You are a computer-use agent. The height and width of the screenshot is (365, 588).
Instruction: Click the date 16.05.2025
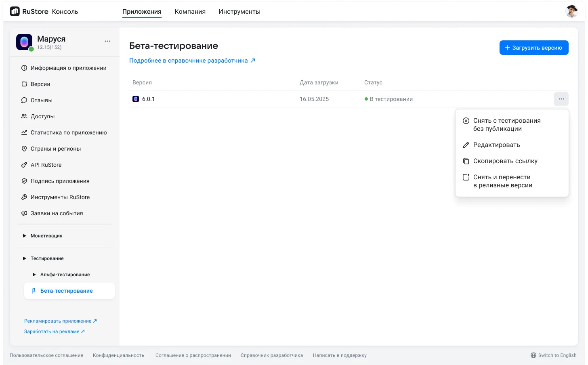pos(314,99)
